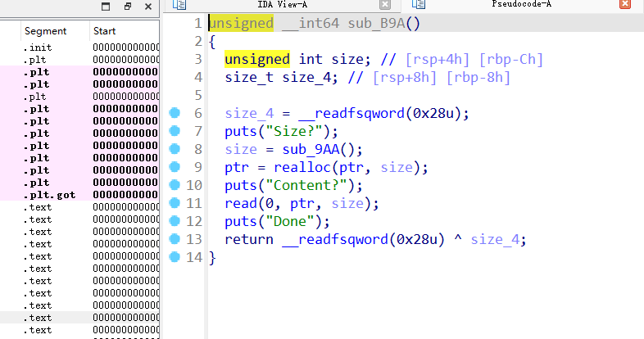Toggle breakpoint dot on line 11
This screenshot has width=644, height=339.
coord(175,203)
